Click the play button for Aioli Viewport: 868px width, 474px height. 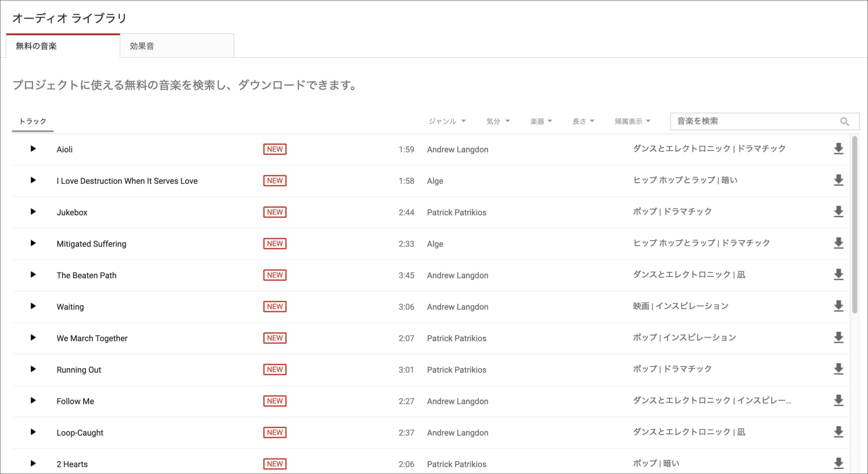point(32,149)
